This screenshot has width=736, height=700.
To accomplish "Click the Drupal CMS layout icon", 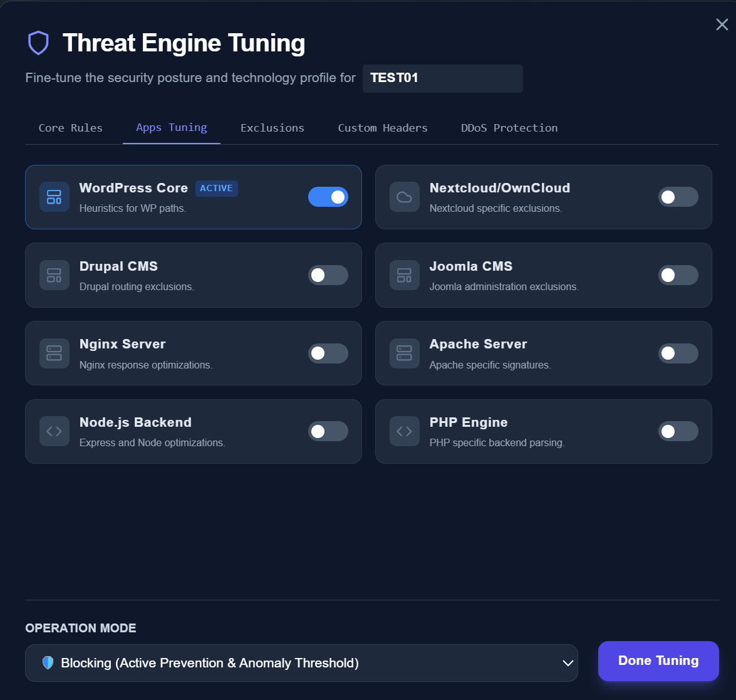I will [x=54, y=275].
